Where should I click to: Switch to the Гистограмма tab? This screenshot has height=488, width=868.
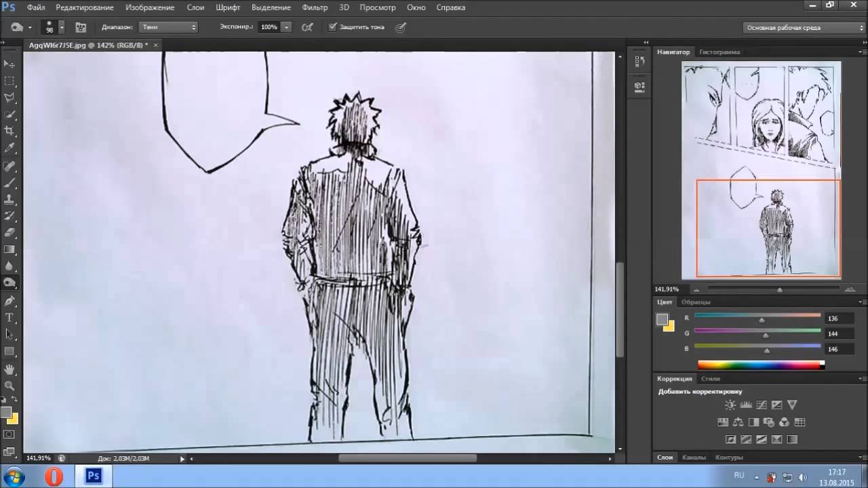tap(719, 52)
